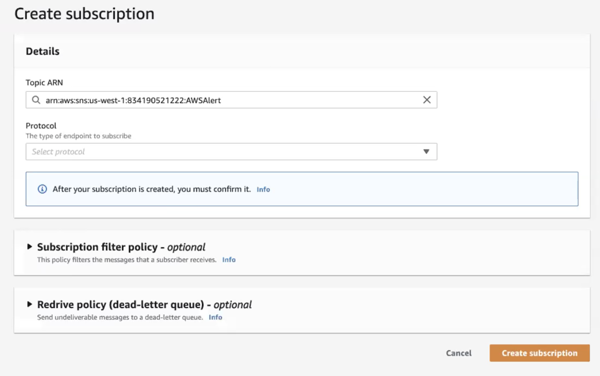600x376 pixels.
Task: Click 'The type of endpoint to subscribe' text
Action: [x=78, y=136]
